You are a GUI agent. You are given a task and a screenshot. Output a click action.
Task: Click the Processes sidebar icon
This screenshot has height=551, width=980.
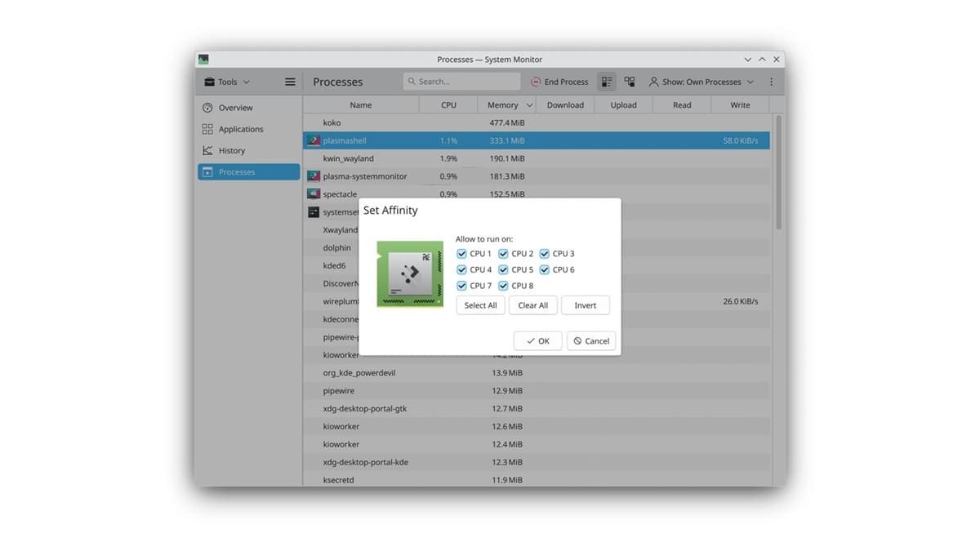(207, 172)
